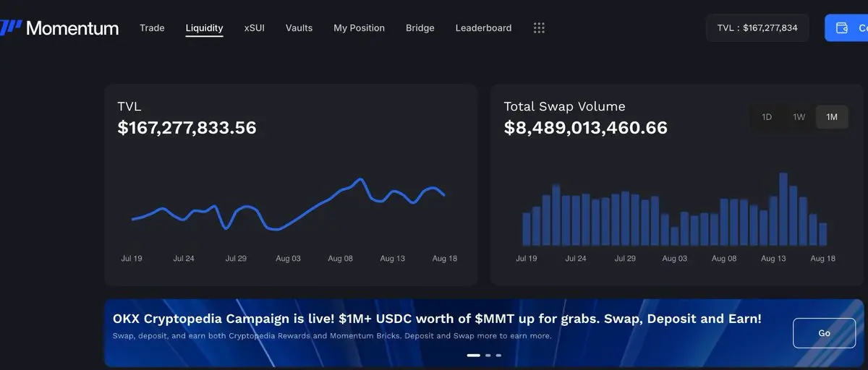Open the Liquidity tab
868x370 pixels.
tap(204, 28)
